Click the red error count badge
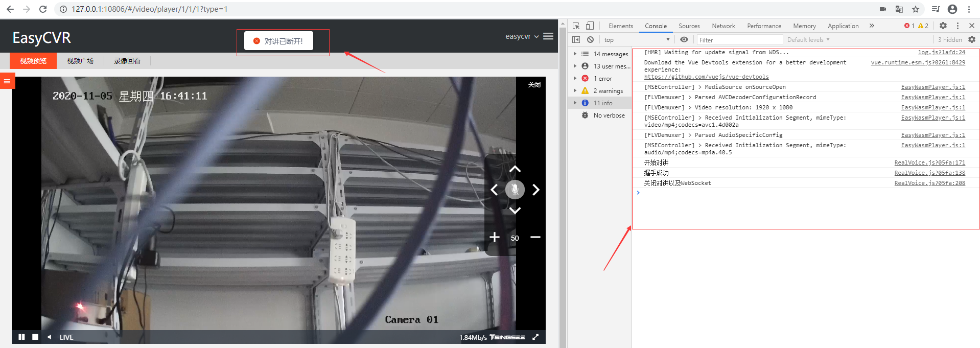Screen dimensions: 980x348 (x=909, y=26)
